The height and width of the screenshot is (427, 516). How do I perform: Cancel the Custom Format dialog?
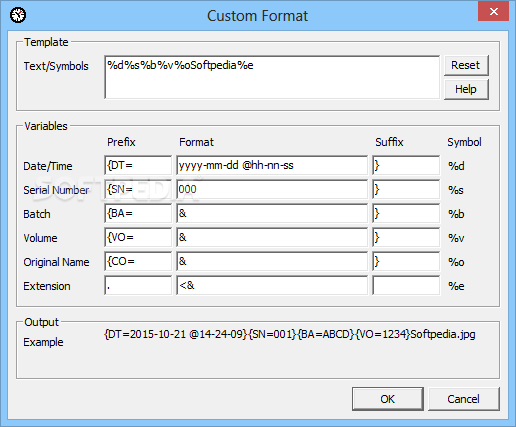tap(464, 399)
